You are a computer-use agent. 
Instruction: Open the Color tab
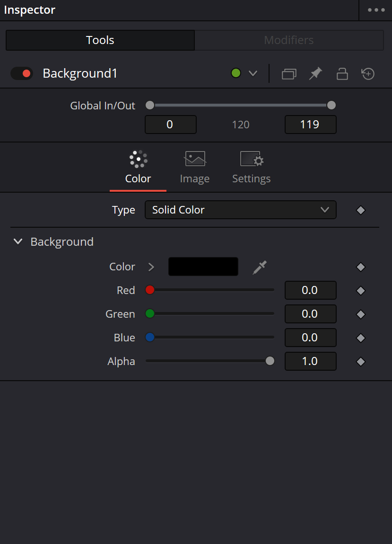pyautogui.click(x=138, y=167)
